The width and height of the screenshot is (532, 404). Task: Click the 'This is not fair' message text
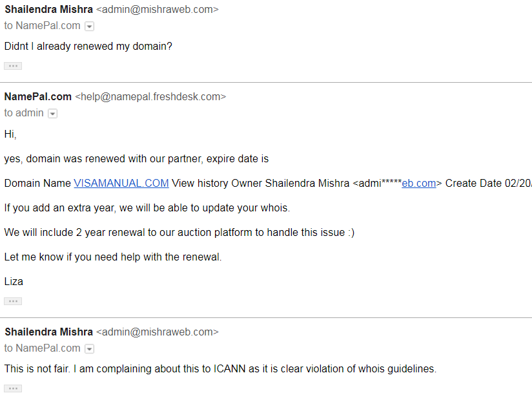pyautogui.click(x=220, y=368)
